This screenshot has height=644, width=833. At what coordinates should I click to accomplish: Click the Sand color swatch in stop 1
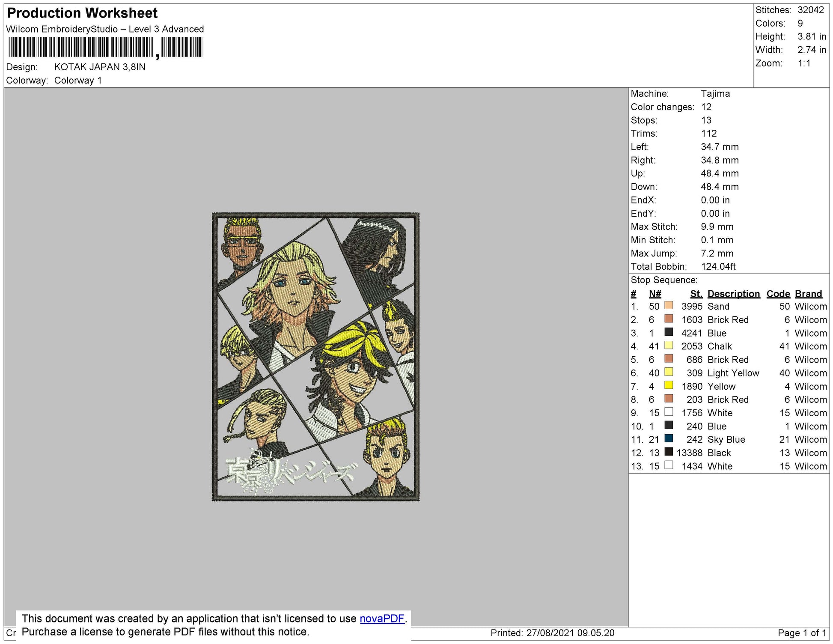click(669, 306)
